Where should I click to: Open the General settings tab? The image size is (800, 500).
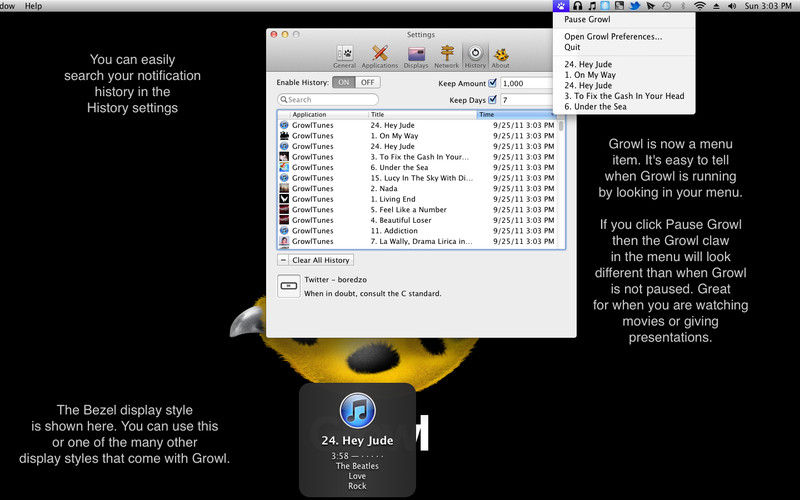pos(344,56)
